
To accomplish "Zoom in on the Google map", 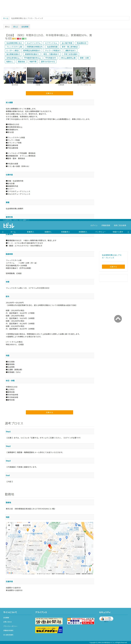I will (9, 525).
